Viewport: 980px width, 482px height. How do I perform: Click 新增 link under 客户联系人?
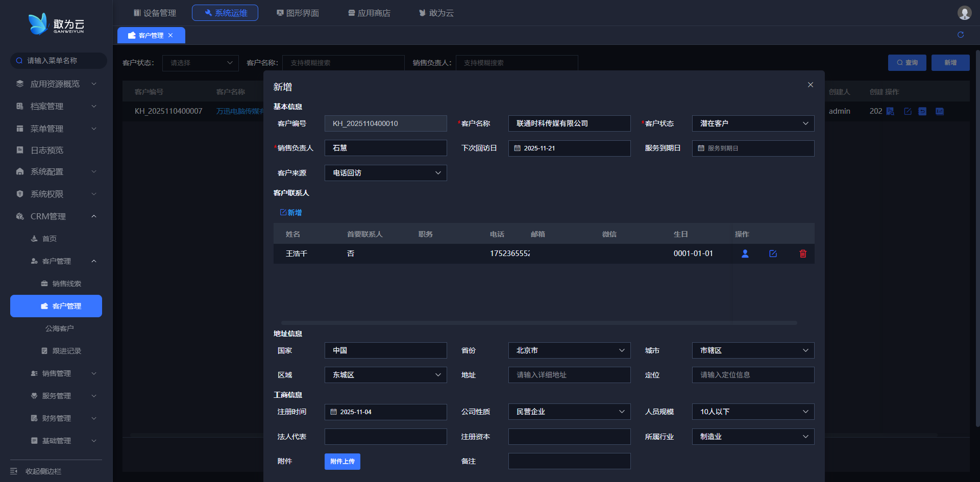[291, 213]
